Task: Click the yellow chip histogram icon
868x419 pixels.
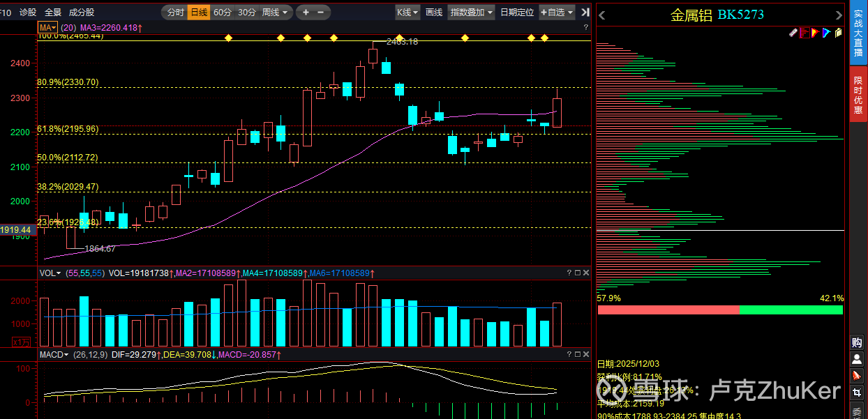Action: coord(837,33)
